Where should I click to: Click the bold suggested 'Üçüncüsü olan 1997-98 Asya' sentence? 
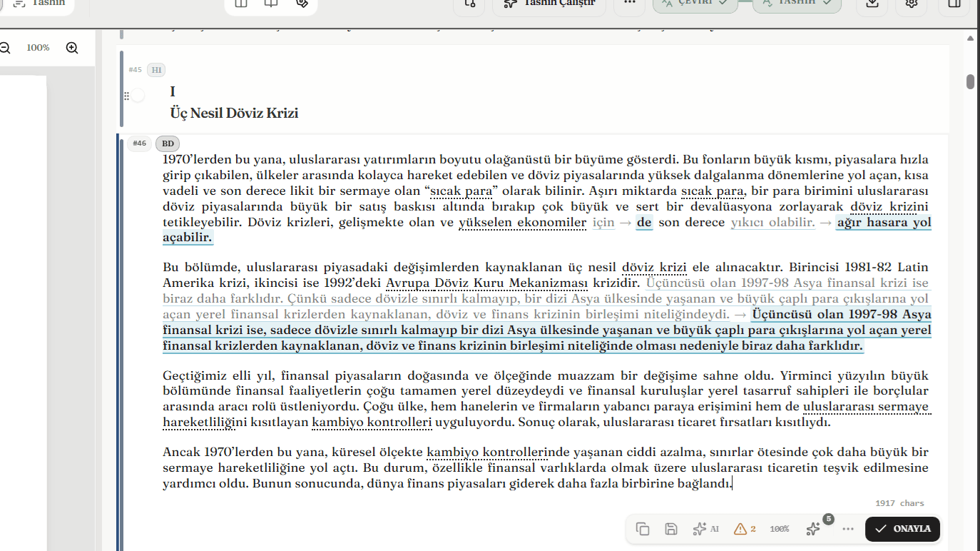(546, 330)
